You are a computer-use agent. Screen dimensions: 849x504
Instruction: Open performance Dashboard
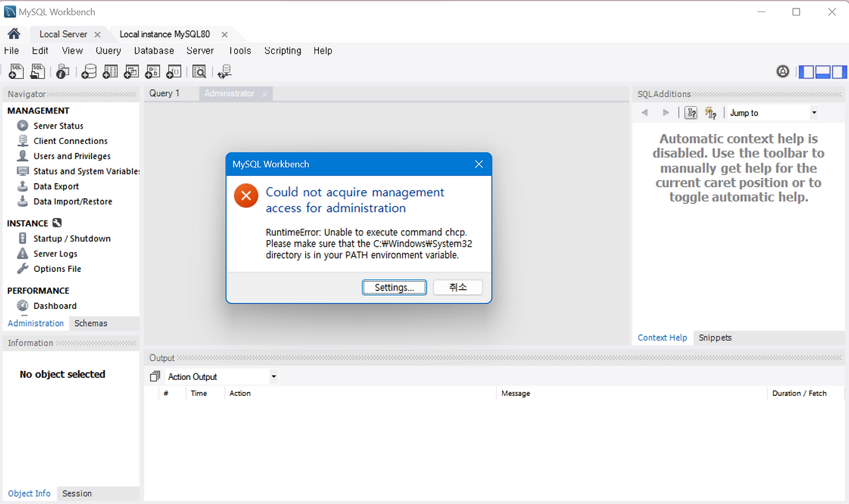pos(55,306)
